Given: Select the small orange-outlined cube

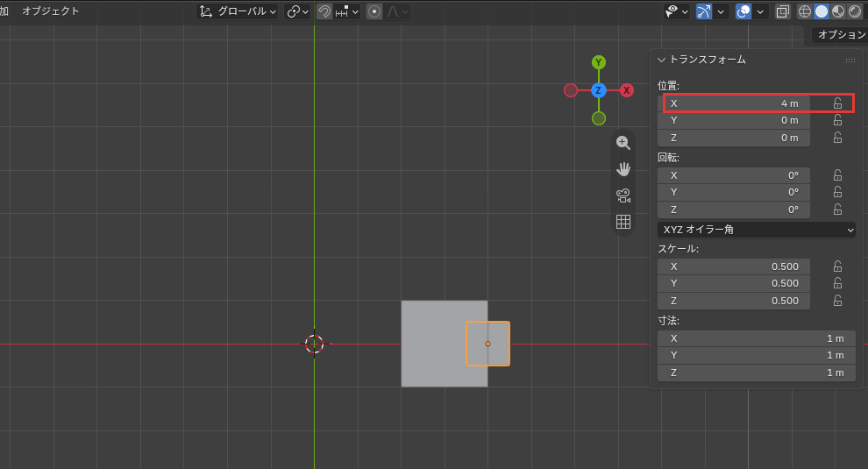Looking at the screenshot, I should coord(488,344).
